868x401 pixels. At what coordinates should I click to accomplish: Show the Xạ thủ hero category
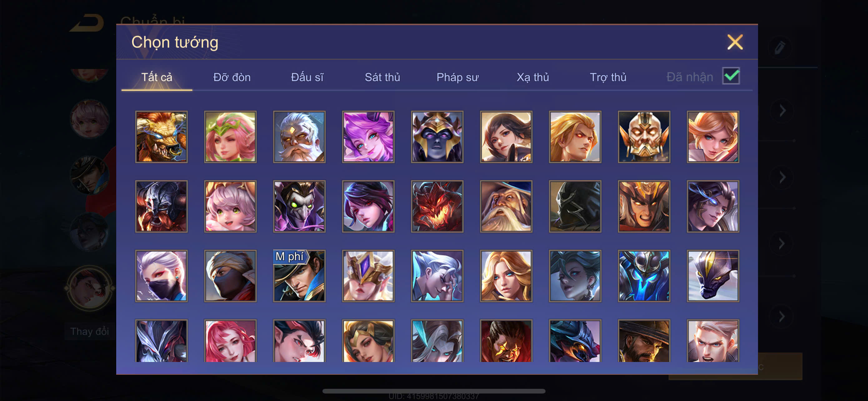point(533,77)
